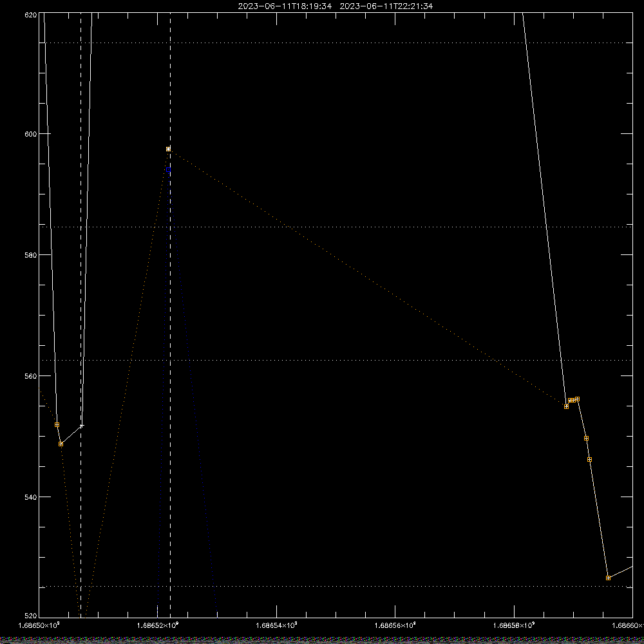Select the blue square data marker near 594

coord(168,169)
